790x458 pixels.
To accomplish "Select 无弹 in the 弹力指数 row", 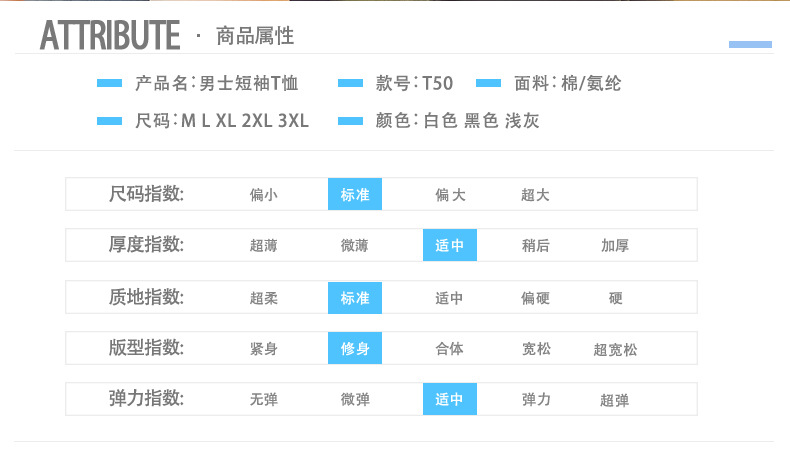I will [x=264, y=400].
